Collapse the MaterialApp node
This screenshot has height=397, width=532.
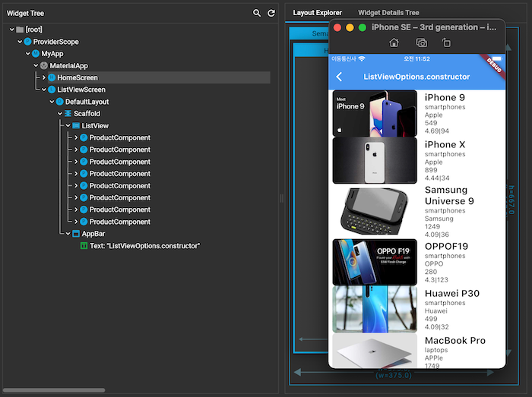click(x=36, y=66)
